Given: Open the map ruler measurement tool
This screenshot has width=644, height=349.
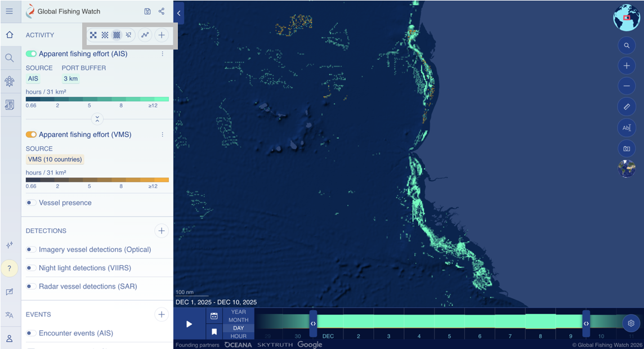Looking at the screenshot, I should point(627,106).
